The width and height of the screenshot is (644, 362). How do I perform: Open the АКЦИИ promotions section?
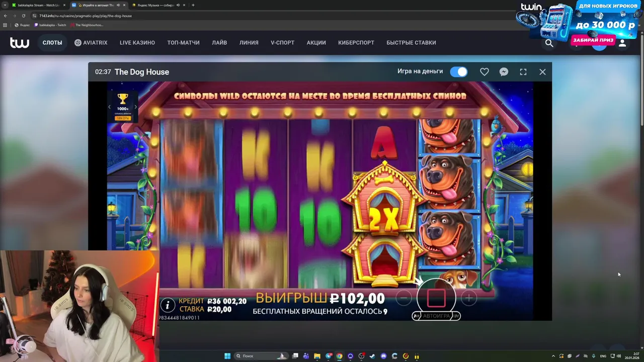(x=316, y=43)
